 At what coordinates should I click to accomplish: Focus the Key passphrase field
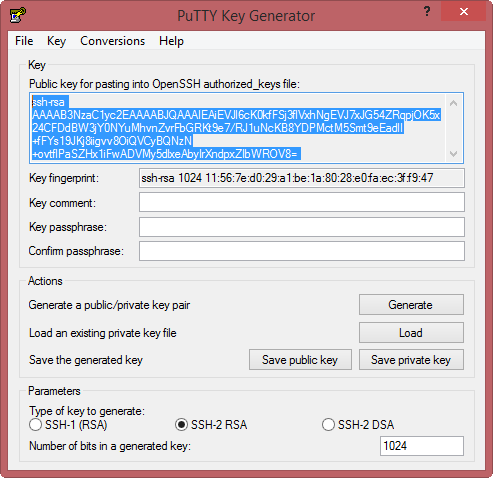click(302, 227)
